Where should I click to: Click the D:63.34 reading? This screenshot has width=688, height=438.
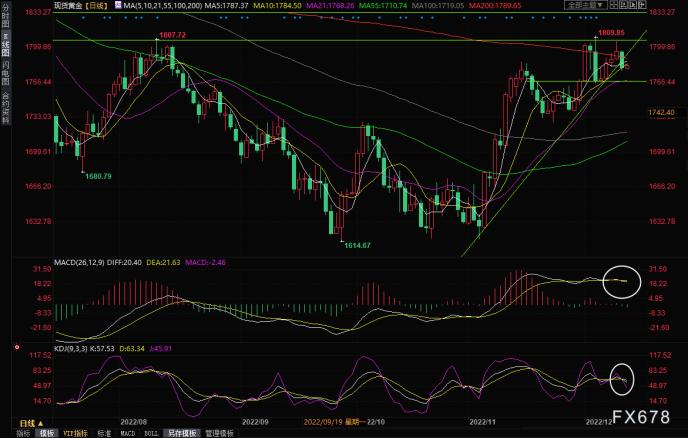pyautogui.click(x=132, y=348)
